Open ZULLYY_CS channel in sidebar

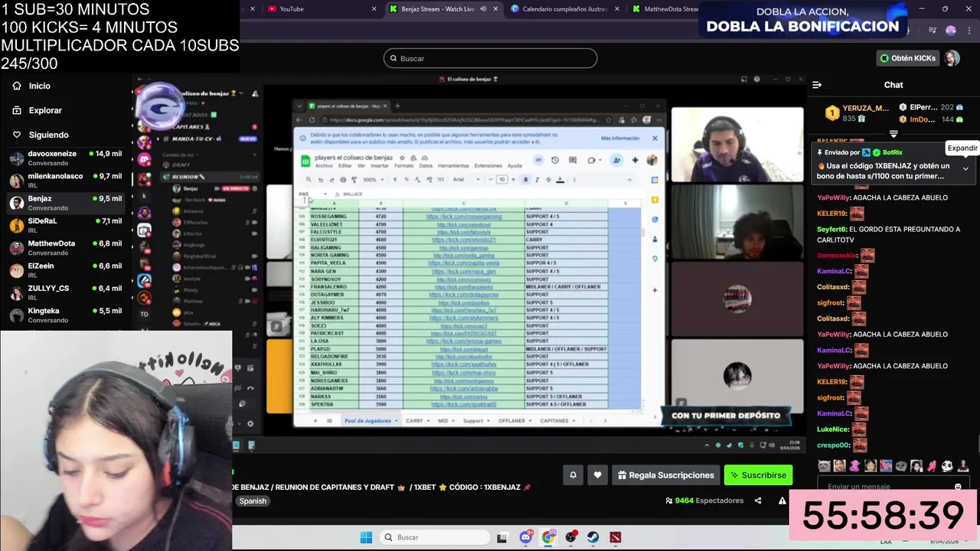coord(64,292)
